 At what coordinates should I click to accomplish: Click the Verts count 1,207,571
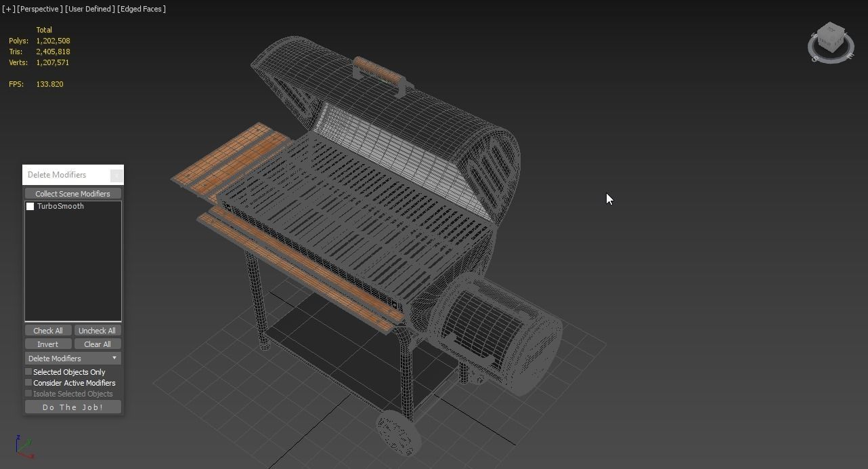[53, 62]
